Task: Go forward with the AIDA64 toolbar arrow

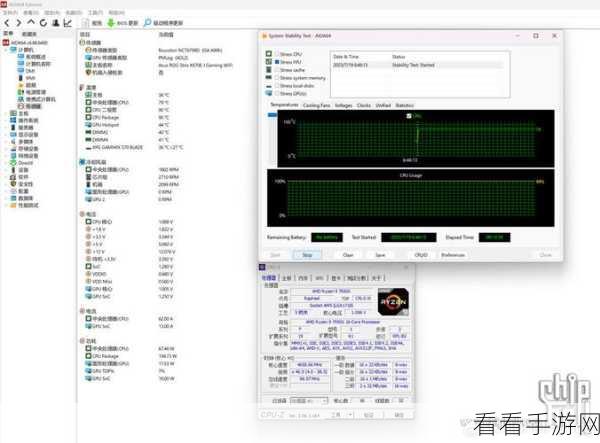Action: pos(19,23)
